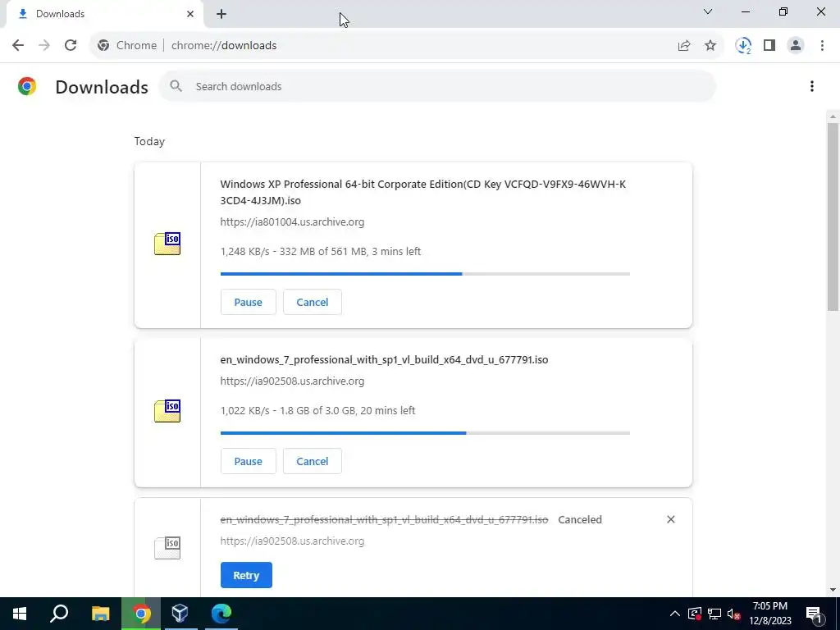Open Chrome's three-dot main menu

click(822, 46)
